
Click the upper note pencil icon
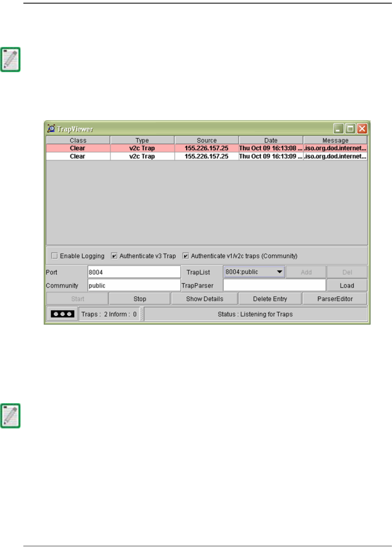coord(10,60)
